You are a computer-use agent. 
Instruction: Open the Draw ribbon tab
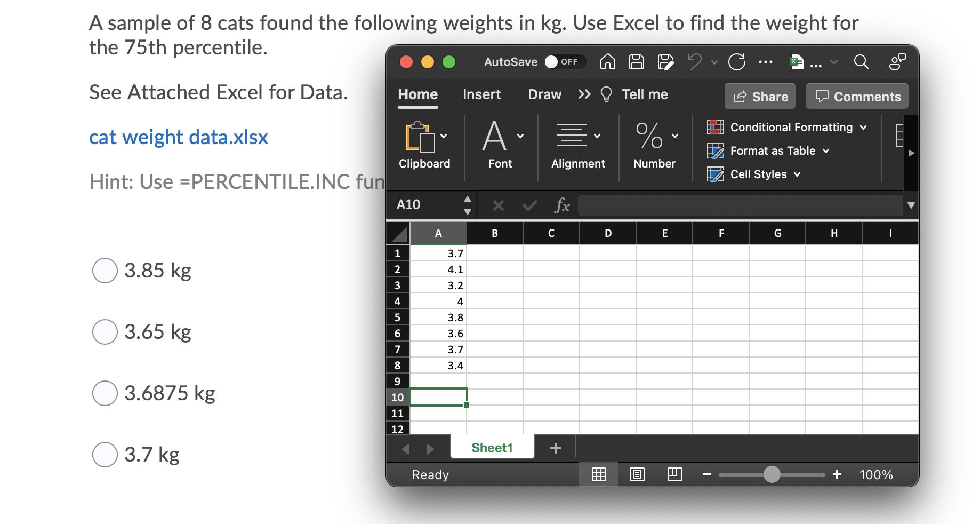pos(544,94)
